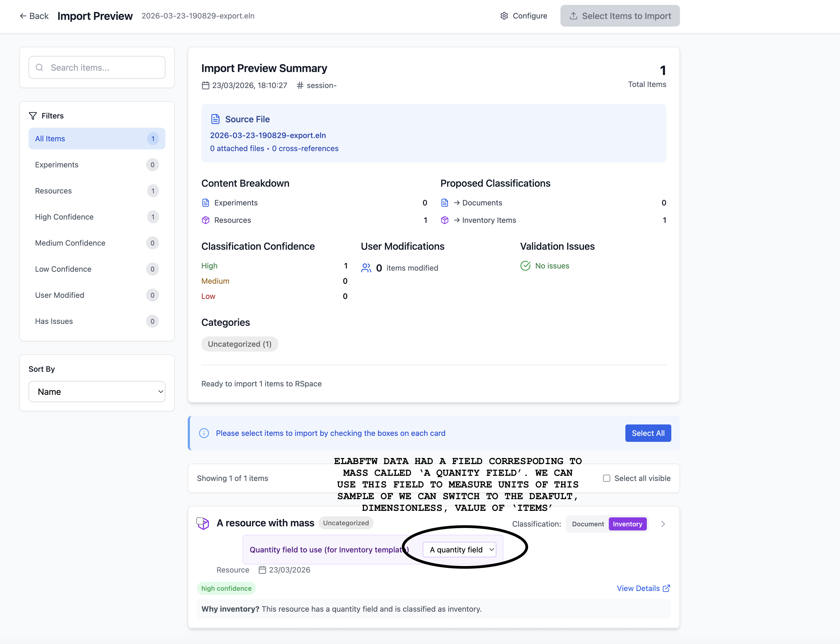This screenshot has height=644, width=840.
Task: Click the Source File document icon
Action: coord(215,119)
